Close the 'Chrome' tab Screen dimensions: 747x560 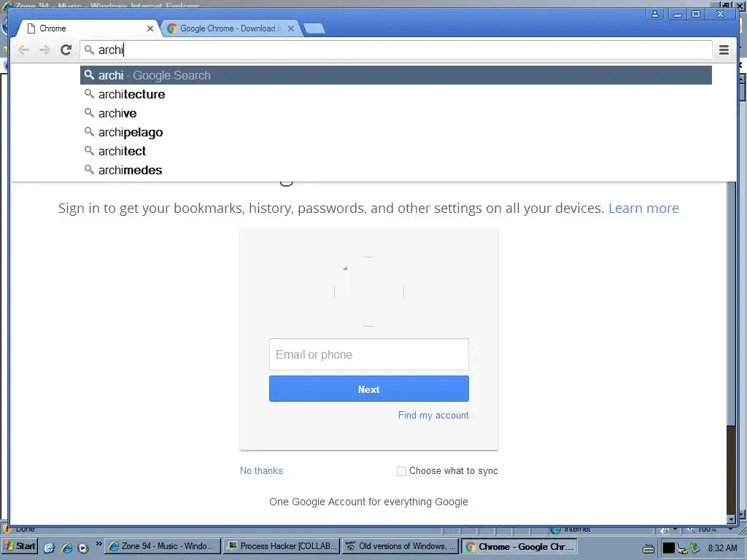click(x=150, y=28)
